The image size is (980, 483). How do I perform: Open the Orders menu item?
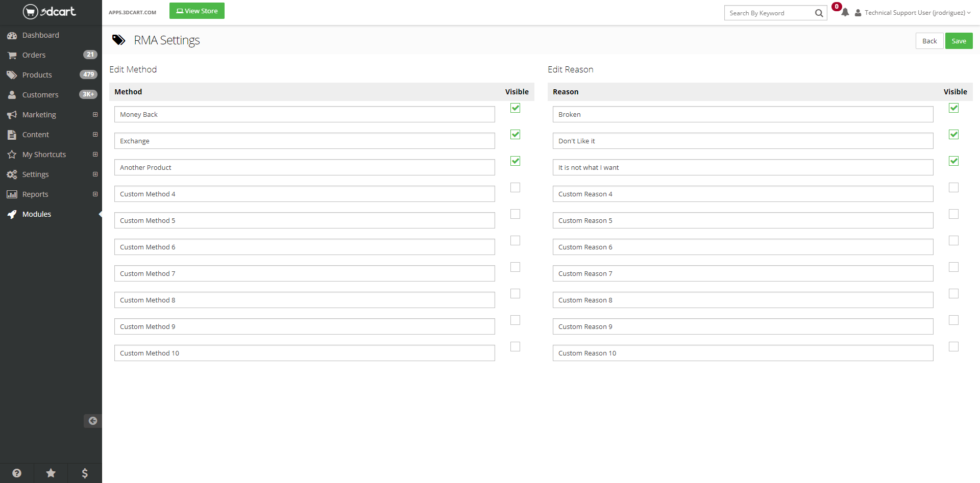pyautogui.click(x=34, y=55)
